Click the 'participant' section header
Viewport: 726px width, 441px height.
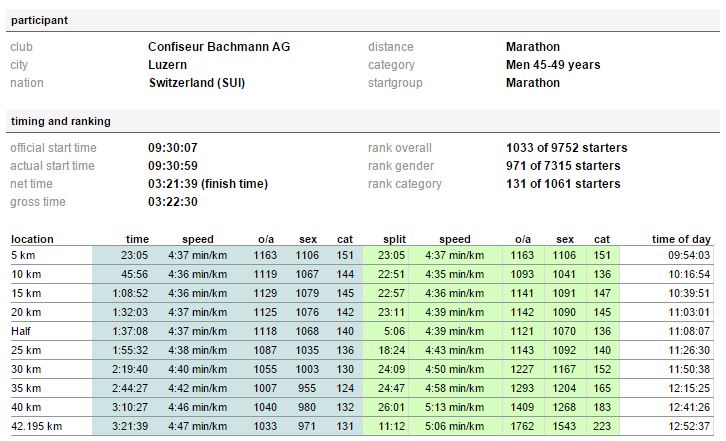tap(39, 20)
